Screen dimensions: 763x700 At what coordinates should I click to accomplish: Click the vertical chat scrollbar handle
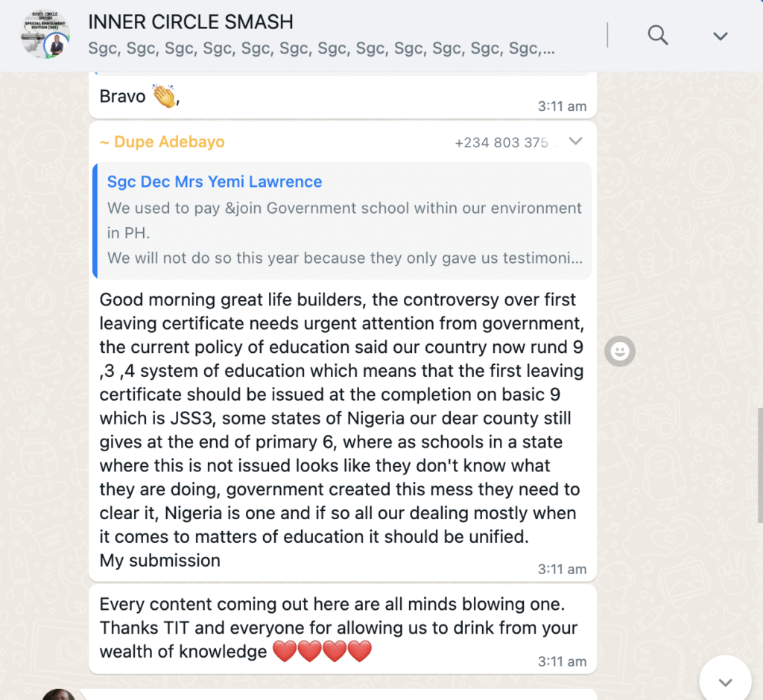pyautogui.click(x=759, y=465)
